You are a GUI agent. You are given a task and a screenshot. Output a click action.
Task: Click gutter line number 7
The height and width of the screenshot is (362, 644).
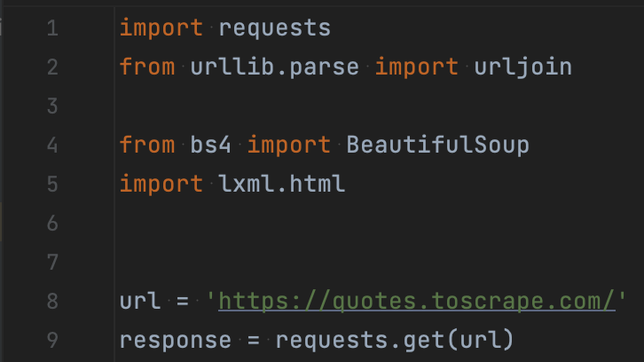coord(52,262)
